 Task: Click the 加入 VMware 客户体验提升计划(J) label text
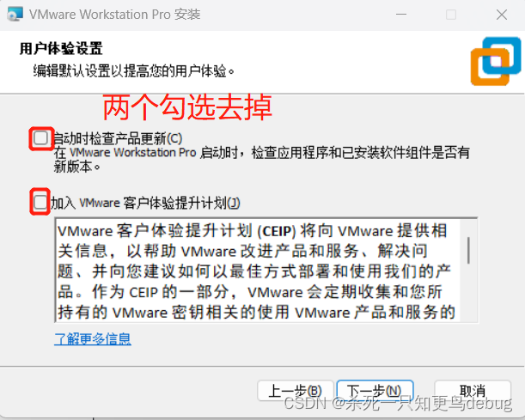click(145, 203)
